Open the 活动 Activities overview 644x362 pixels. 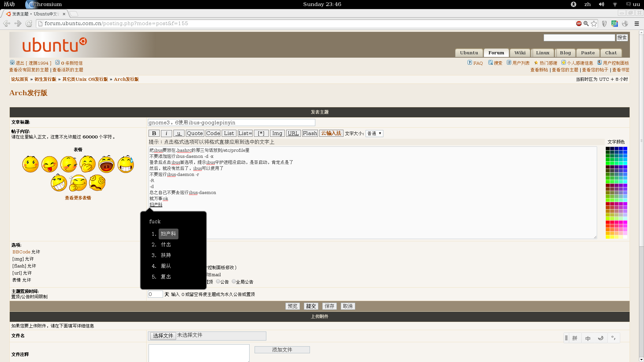9,4
